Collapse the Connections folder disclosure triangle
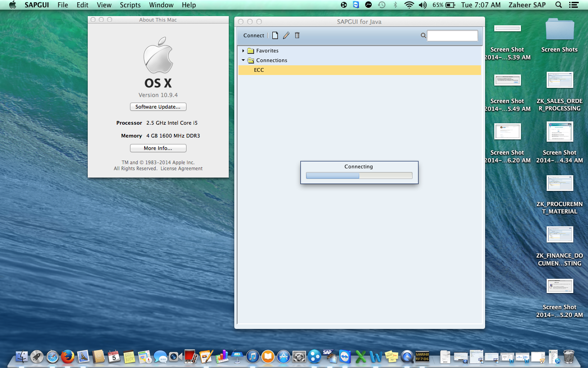588x368 pixels. pos(243,60)
